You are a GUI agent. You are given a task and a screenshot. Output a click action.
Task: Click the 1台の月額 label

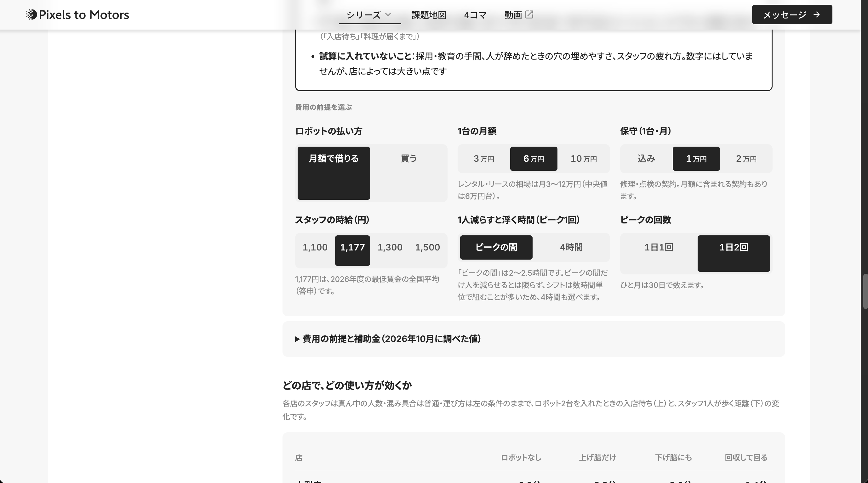(477, 131)
